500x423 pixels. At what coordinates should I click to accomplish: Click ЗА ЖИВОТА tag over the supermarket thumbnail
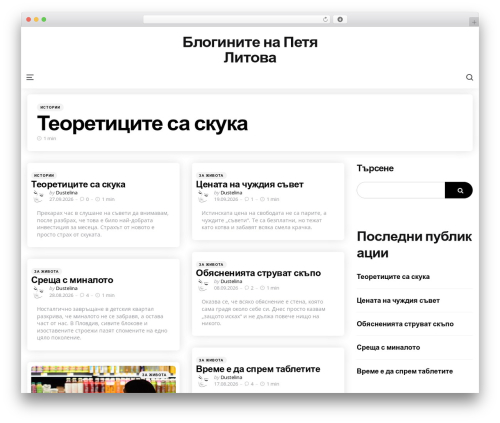pos(154,375)
